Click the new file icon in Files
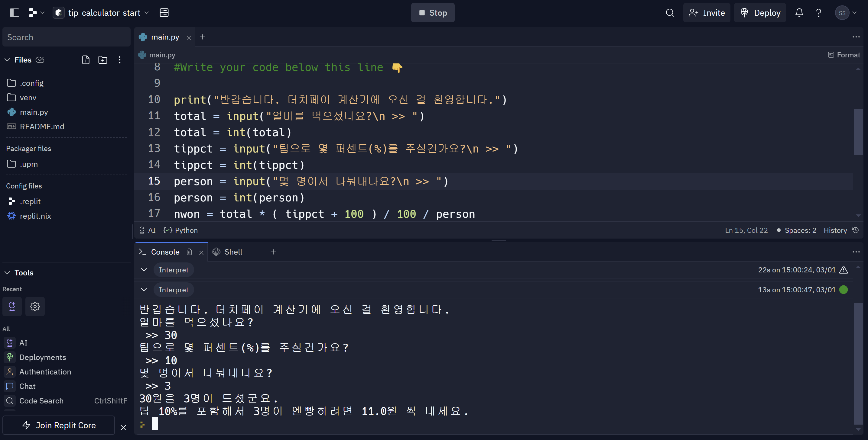The width and height of the screenshot is (868, 440). tap(86, 60)
